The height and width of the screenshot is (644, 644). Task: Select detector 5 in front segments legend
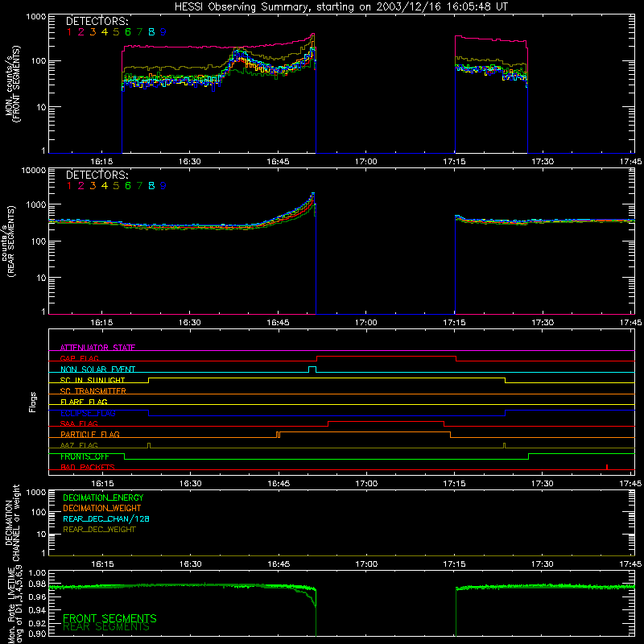pyautogui.click(x=116, y=31)
